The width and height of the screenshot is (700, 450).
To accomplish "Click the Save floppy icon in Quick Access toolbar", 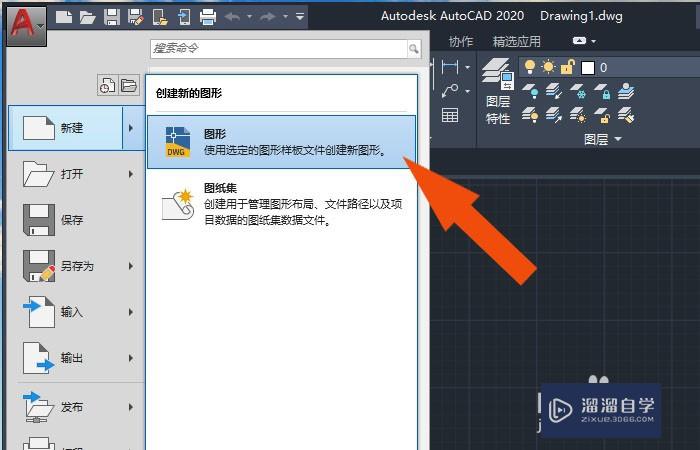I will (112, 17).
